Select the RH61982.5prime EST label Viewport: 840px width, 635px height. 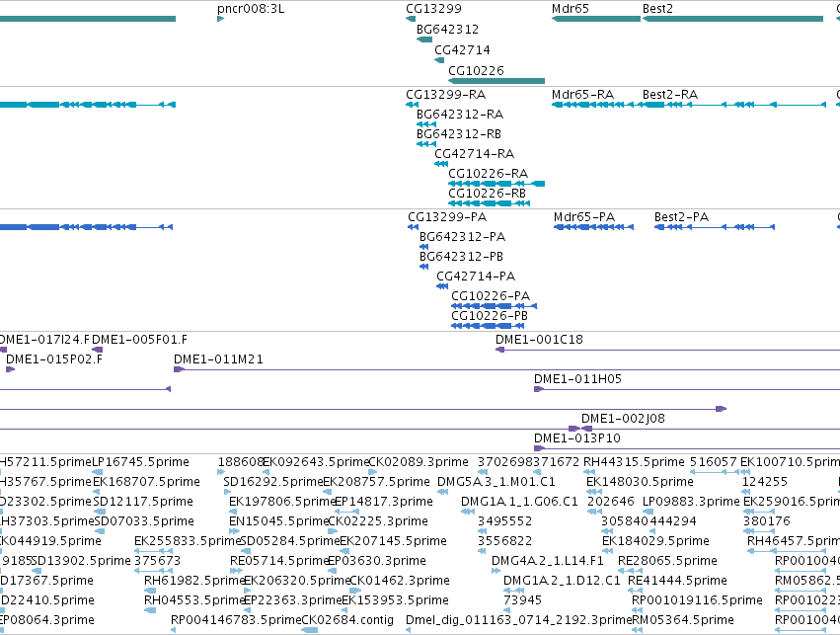pos(194,581)
